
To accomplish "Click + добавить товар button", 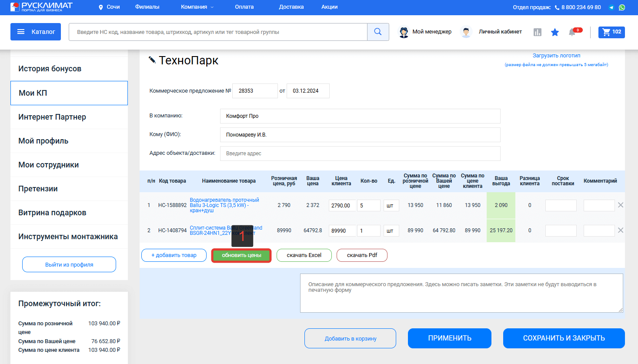I will click(x=174, y=255).
